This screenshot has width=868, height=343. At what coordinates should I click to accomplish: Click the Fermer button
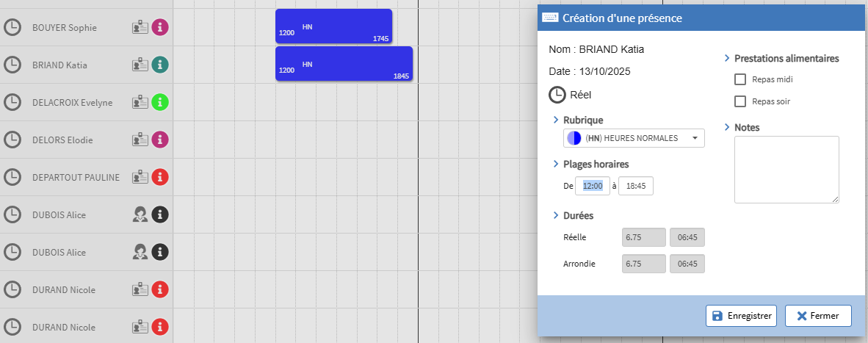817,316
